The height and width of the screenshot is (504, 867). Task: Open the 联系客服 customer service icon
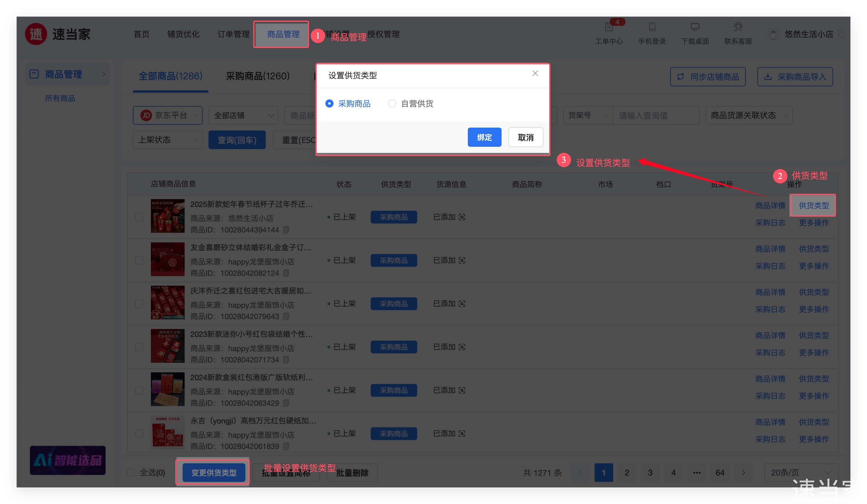pos(738,27)
